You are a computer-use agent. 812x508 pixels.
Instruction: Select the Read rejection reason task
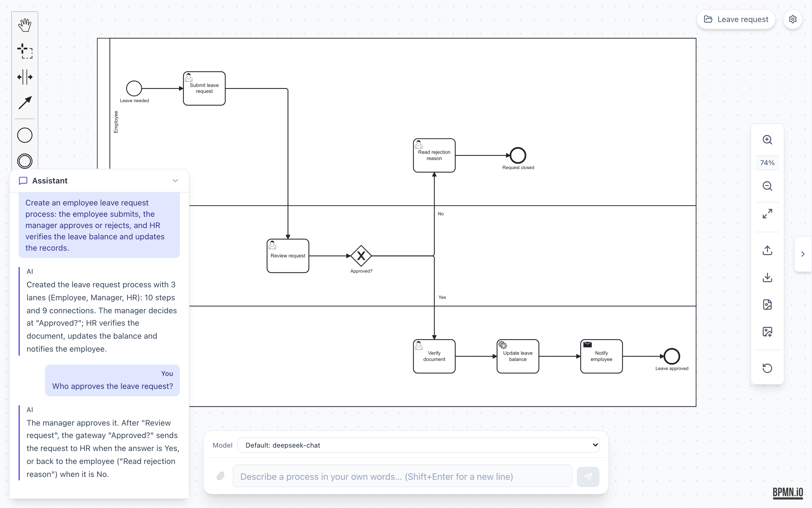[434, 155]
